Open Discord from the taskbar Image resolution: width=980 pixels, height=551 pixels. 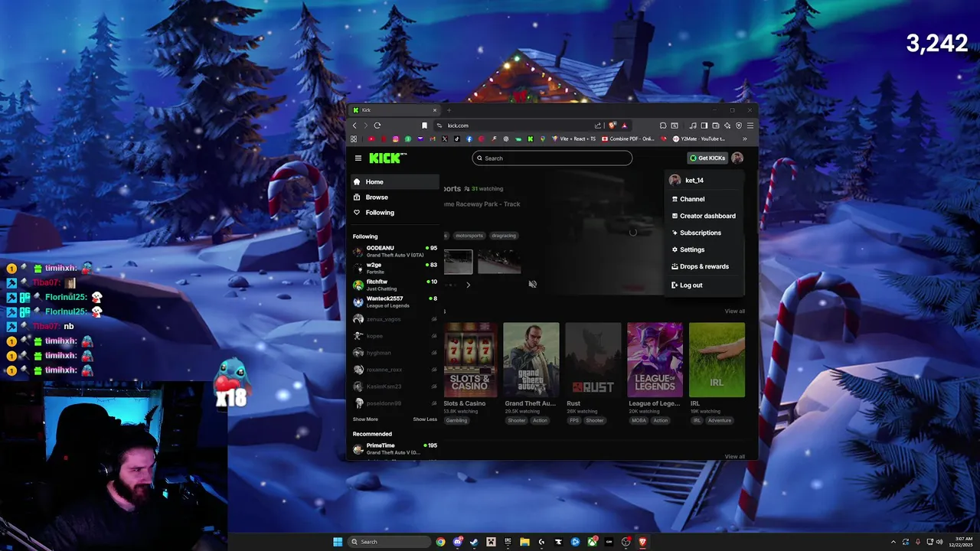pos(457,542)
